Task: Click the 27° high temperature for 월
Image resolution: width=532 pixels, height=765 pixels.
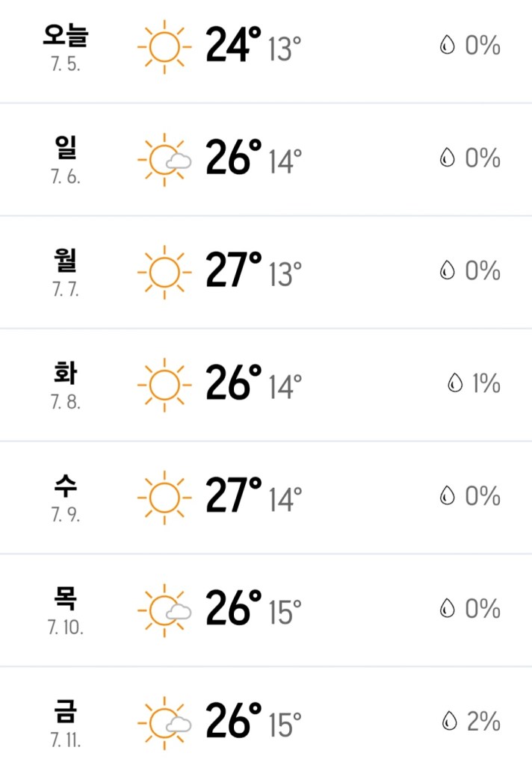Action: point(233,271)
